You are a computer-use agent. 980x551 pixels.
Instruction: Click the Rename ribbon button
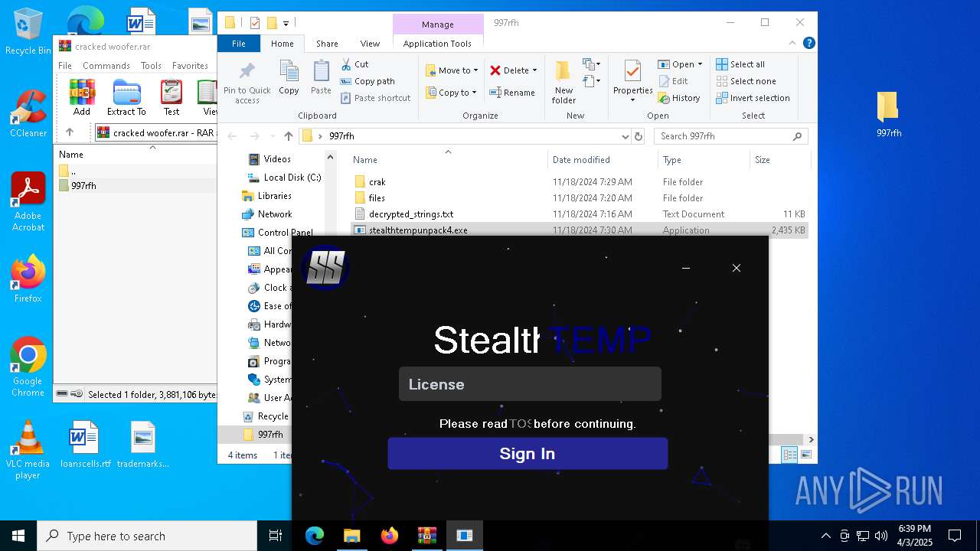click(x=512, y=93)
